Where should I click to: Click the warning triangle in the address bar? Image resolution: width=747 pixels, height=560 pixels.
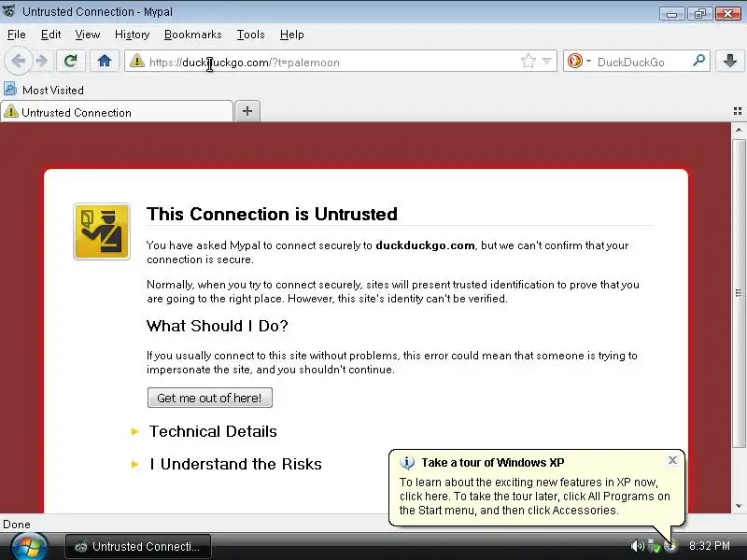[137, 61]
